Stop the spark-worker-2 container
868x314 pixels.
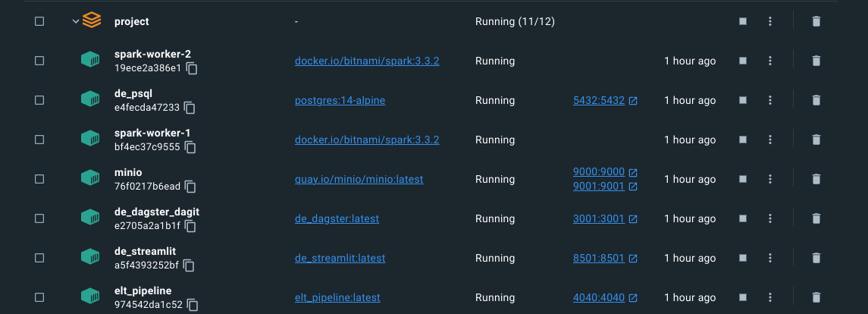point(743,61)
